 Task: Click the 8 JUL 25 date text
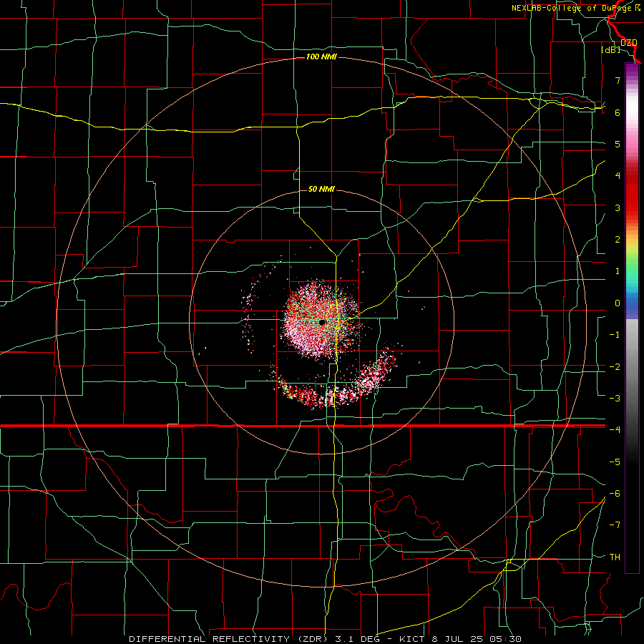[457, 639]
